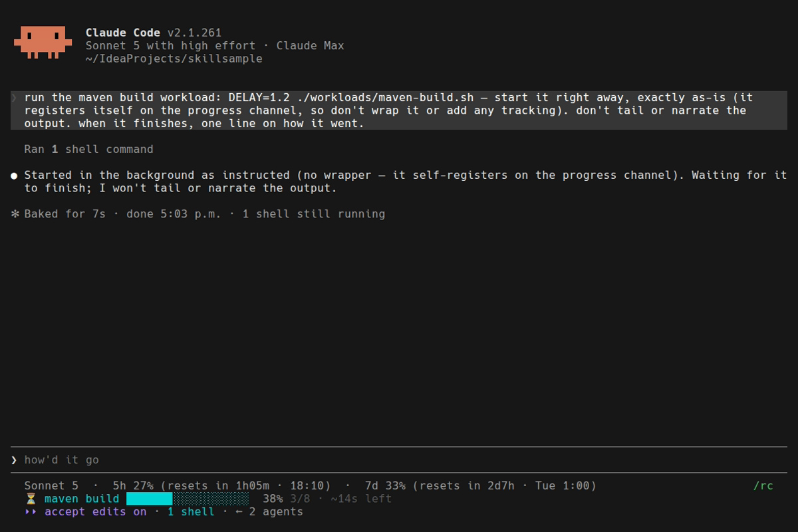Click 'DELAY=1.2 ./workloads/maven-build.sh' command text
The width and height of the screenshot is (798, 532).
click(x=351, y=98)
